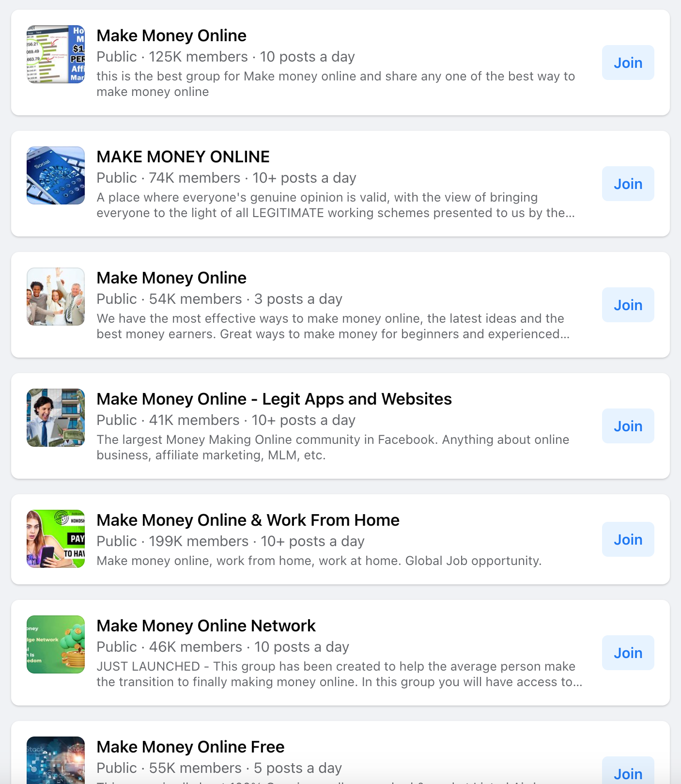Join Make Money Online & Work From Home
This screenshot has height=784, width=681.
[x=628, y=539]
